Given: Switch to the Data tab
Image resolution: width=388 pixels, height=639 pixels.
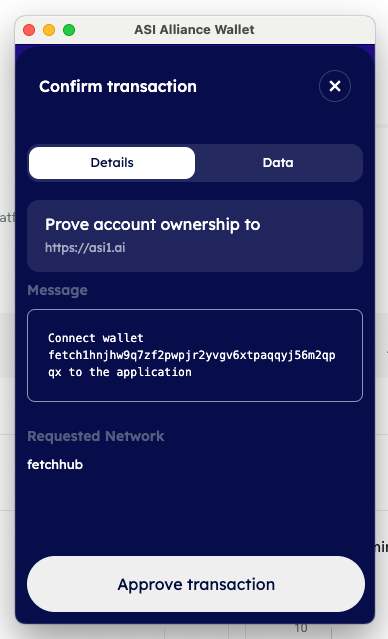Looking at the screenshot, I should [x=278, y=163].
